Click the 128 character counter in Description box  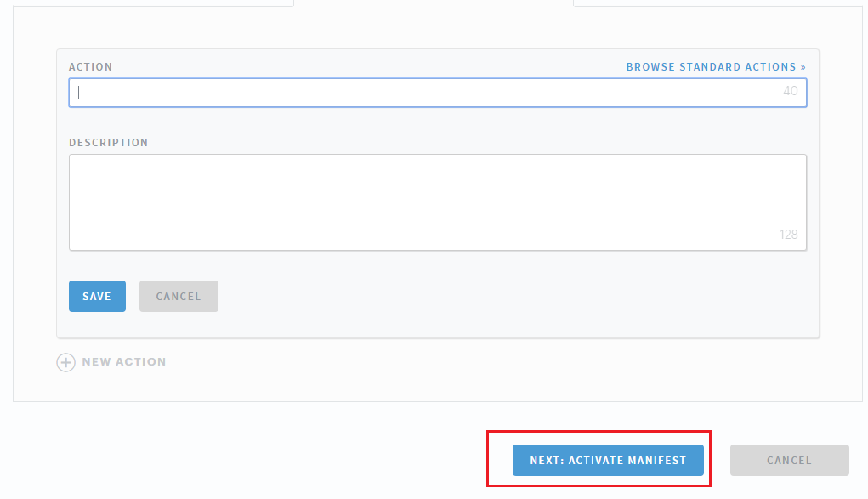pyautogui.click(x=789, y=235)
